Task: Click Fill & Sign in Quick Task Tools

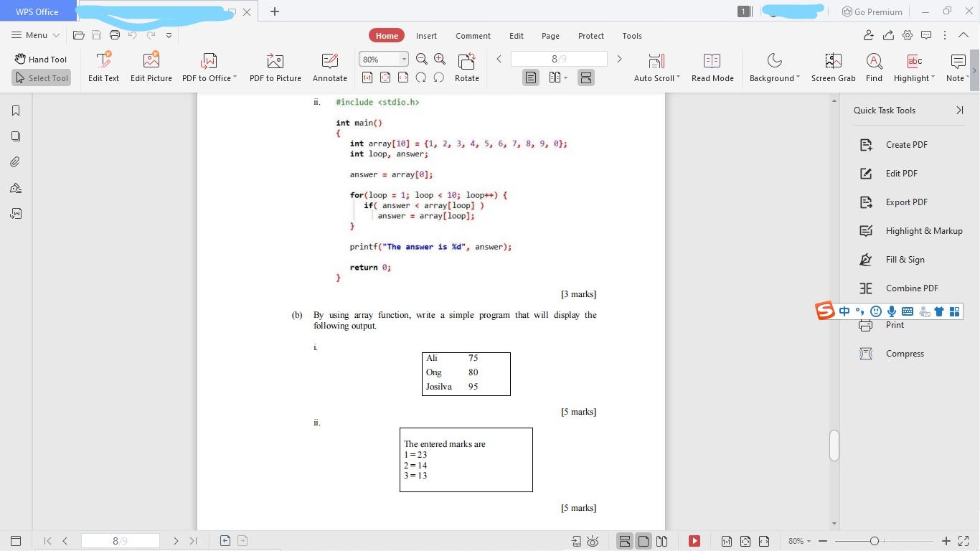Action: coord(892,260)
